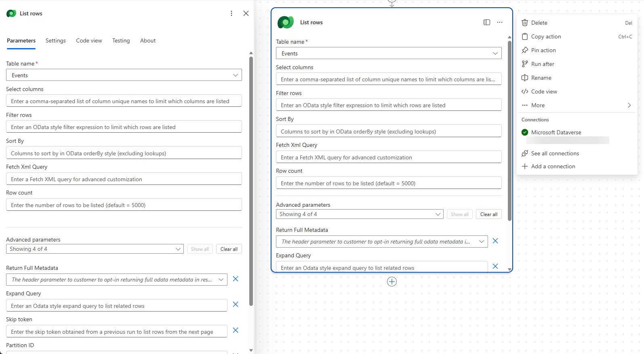Image resolution: width=644 pixels, height=354 pixels.
Task: Remove Expand Query parameter on the card
Action: [495, 266]
